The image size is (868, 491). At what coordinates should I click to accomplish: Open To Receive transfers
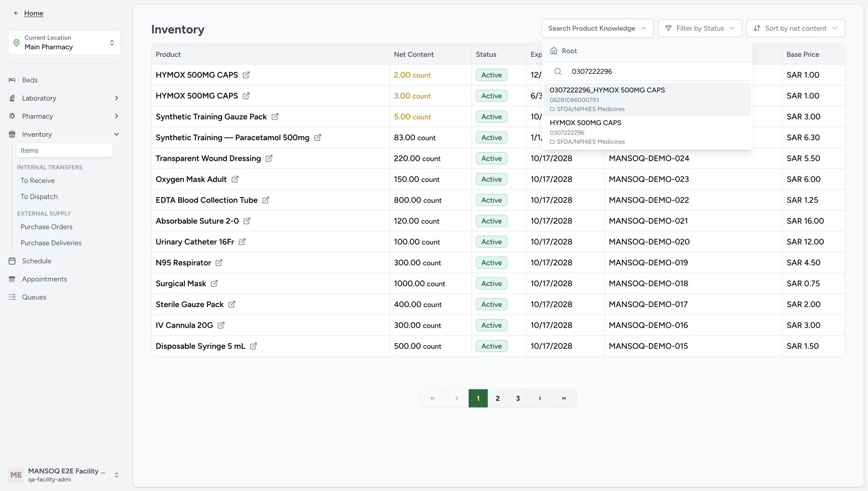coord(38,180)
